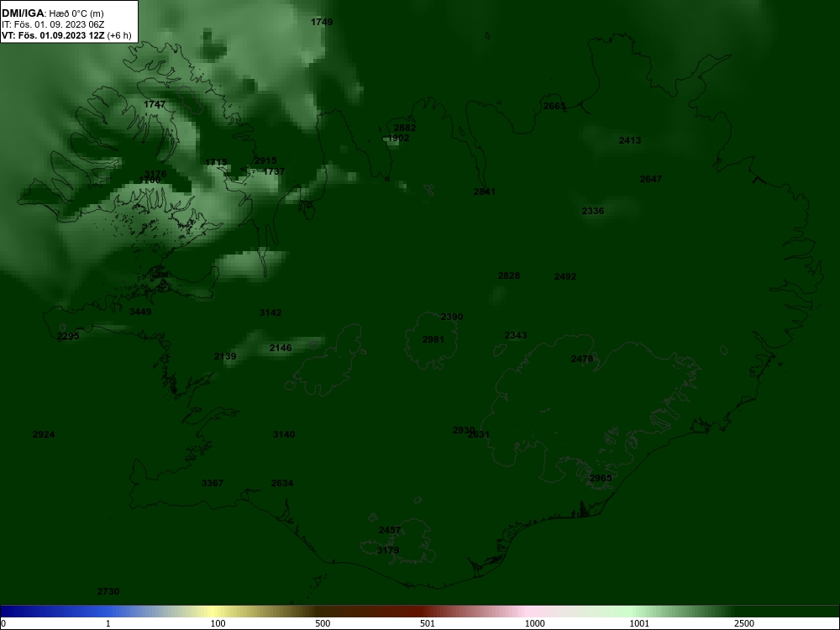Click the 1749 value on the map
840x630 pixels.
pyautogui.click(x=322, y=22)
